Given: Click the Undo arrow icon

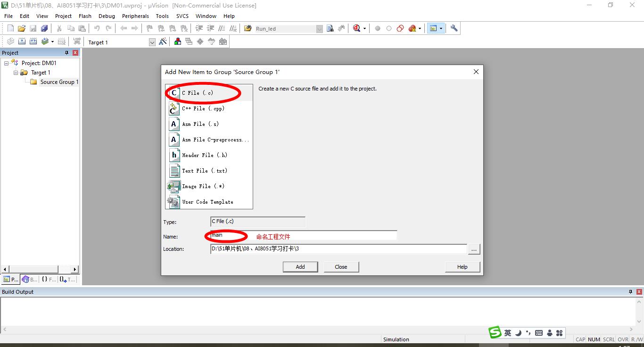Looking at the screenshot, I should (x=97, y=28).
